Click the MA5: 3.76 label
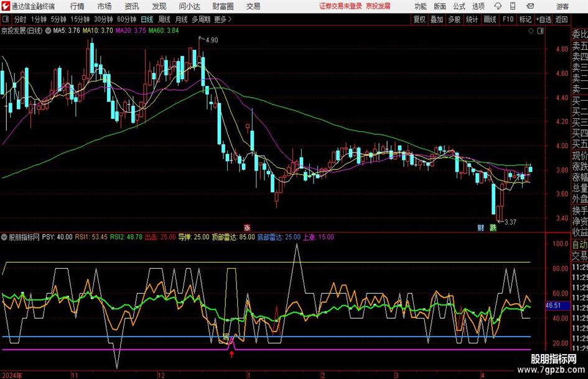This screenshot has height=379, width=588. pyautogui.click(x=67, y=30)
